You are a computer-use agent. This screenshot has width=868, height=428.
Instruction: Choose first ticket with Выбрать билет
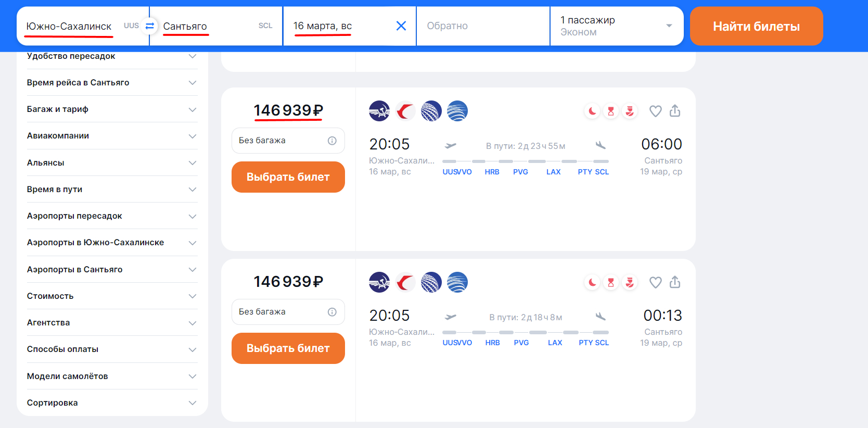click(x=288, y=177)
